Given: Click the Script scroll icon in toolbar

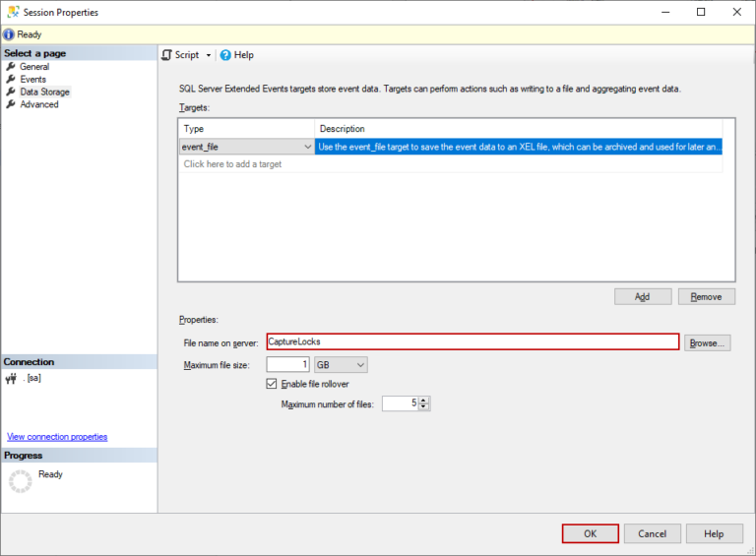Looking at the screenshot, I should click(166, 55).
